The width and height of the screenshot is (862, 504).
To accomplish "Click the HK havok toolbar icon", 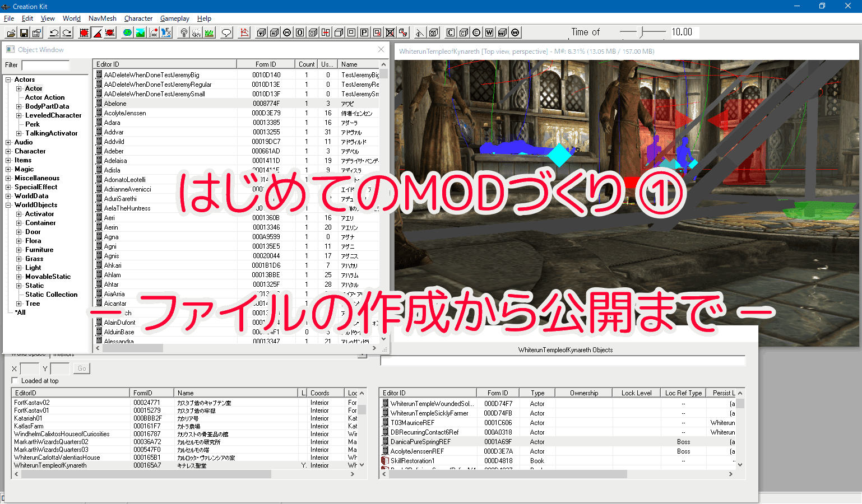I will point(153,32).
